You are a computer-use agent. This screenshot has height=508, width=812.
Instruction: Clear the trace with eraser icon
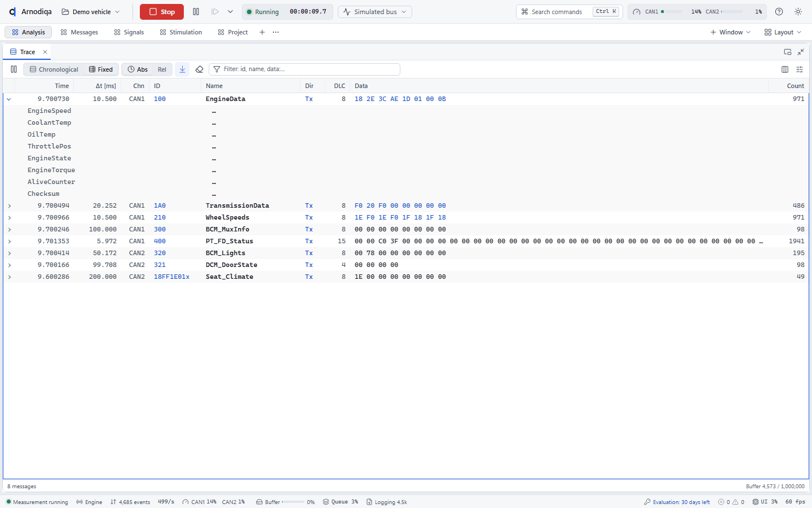pyautogui.click(x=199, y=69)
